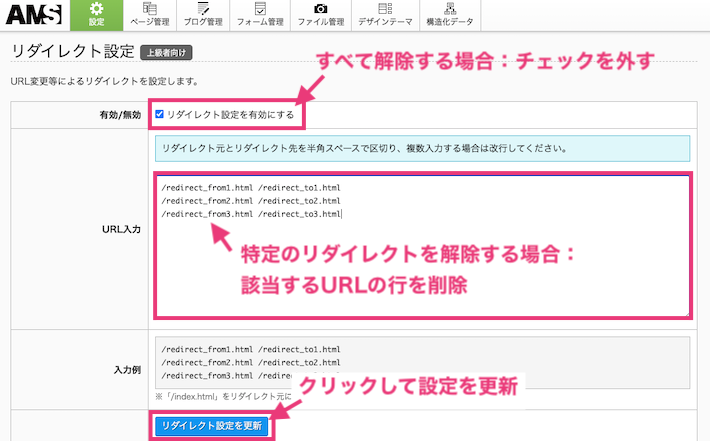The width and height of the screenshot is (710, 441).
Task: Click at end of redirect_to3.html input line
Action: tap(343, 213)
